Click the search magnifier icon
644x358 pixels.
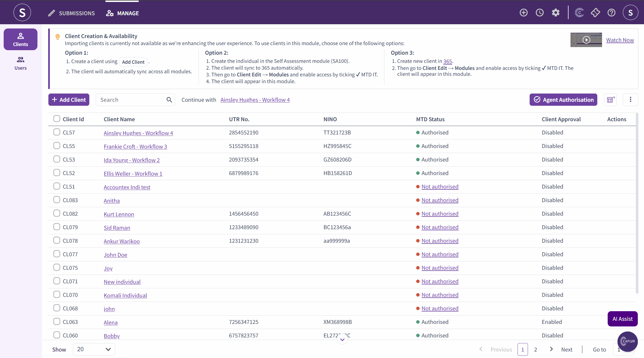pyautogui.click(x=169, y=100)
